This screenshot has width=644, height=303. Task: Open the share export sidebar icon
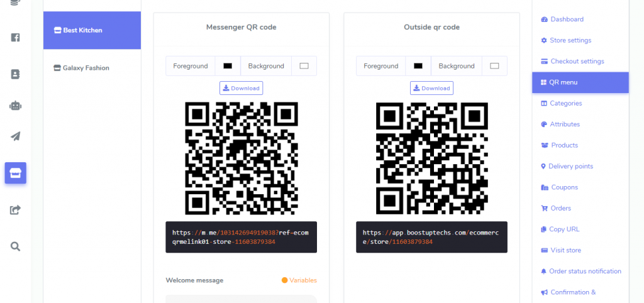15,210
